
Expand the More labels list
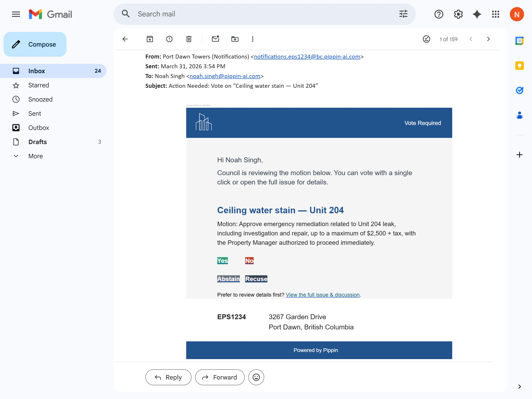[35, 156]
